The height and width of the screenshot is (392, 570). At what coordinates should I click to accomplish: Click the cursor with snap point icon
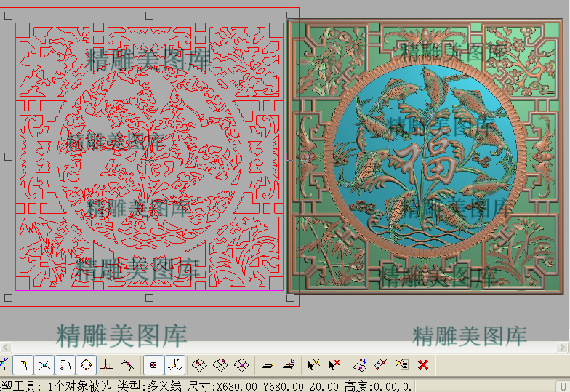(x=314, y=365)
